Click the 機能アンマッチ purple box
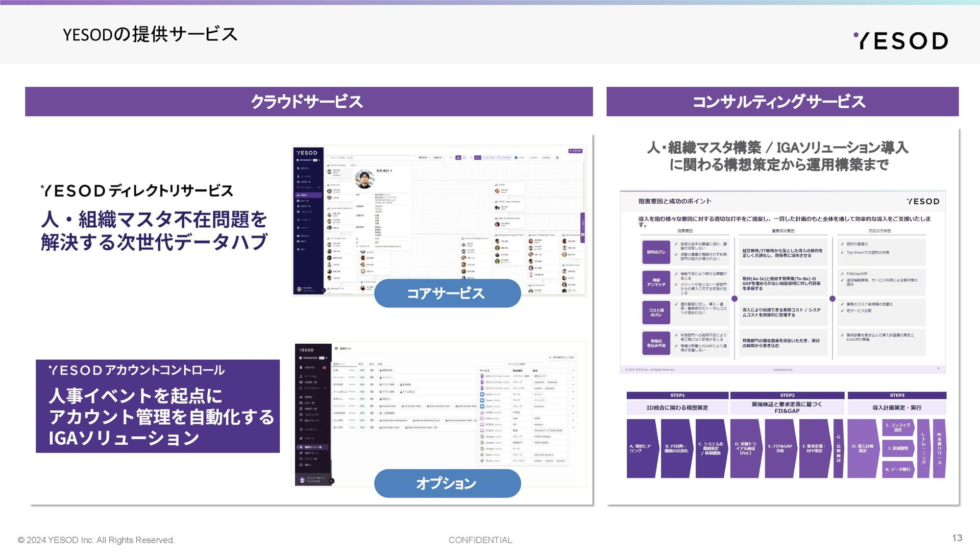The image size is (980, 552). [x=656, y=282]
